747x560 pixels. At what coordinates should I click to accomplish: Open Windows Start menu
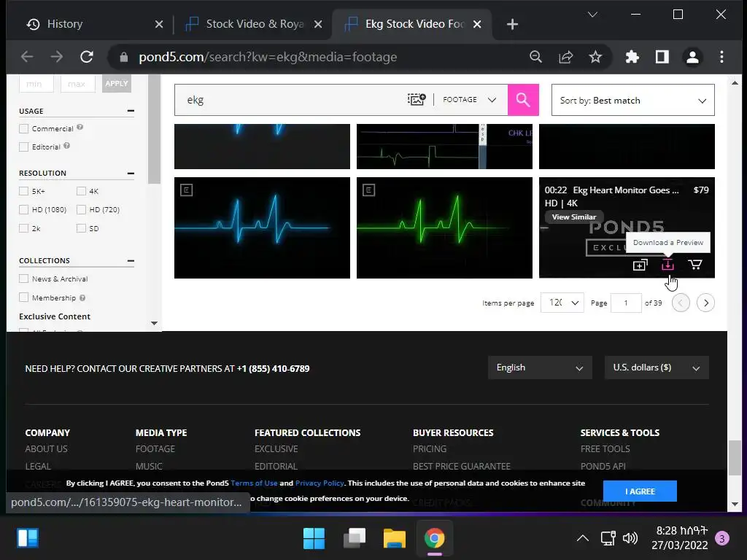point(314,539)
